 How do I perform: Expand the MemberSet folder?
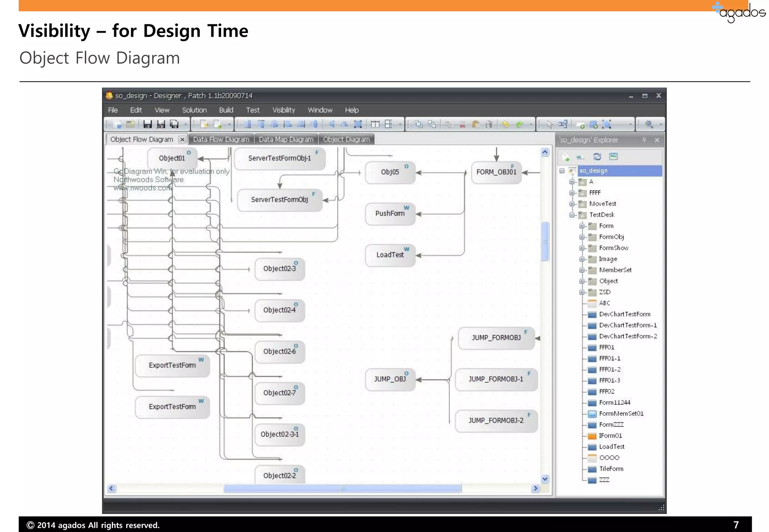(x=582, y=270)
